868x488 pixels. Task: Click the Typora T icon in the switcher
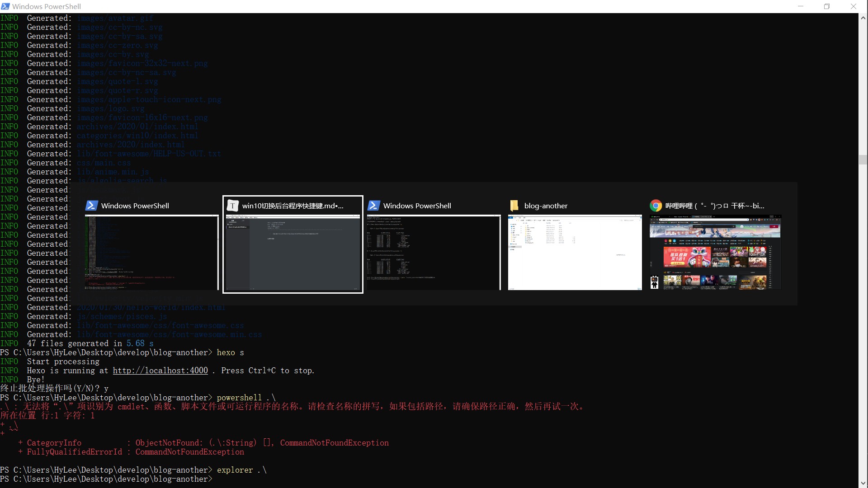(232, 206)
